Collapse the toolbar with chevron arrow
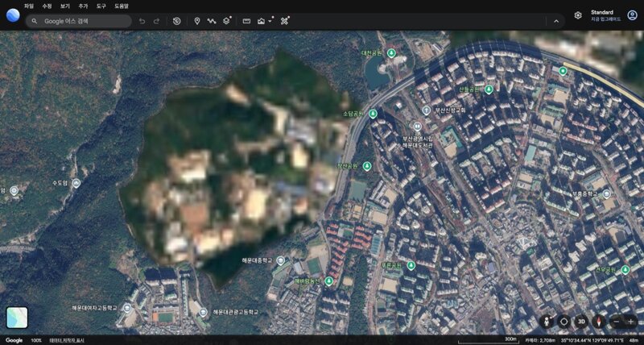 click(556, 22)
